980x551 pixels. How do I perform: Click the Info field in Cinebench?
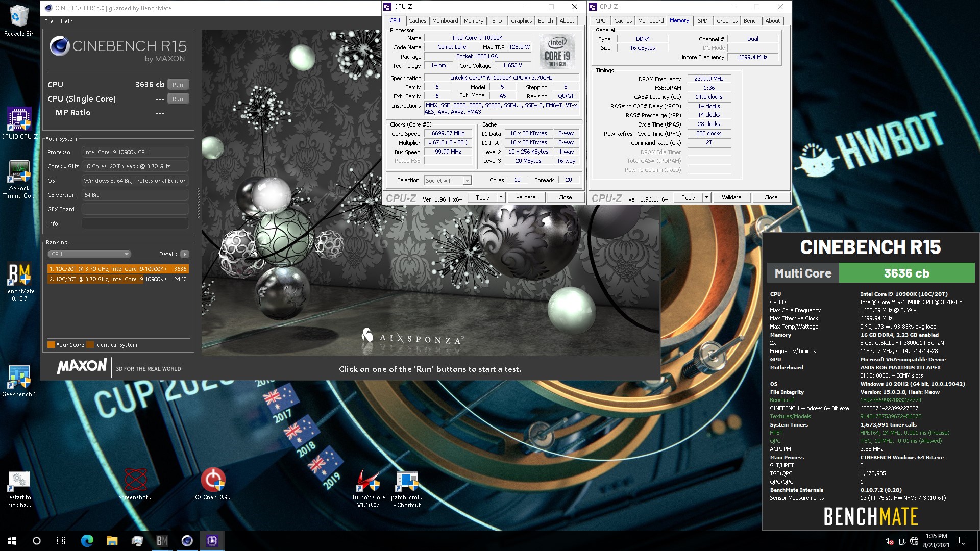135,223
